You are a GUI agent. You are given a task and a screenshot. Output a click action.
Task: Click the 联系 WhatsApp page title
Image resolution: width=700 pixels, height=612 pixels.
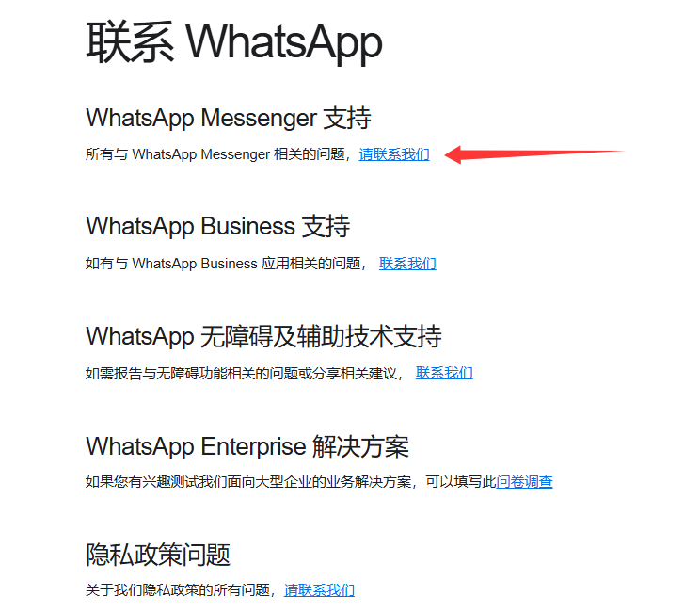(234, 43)
